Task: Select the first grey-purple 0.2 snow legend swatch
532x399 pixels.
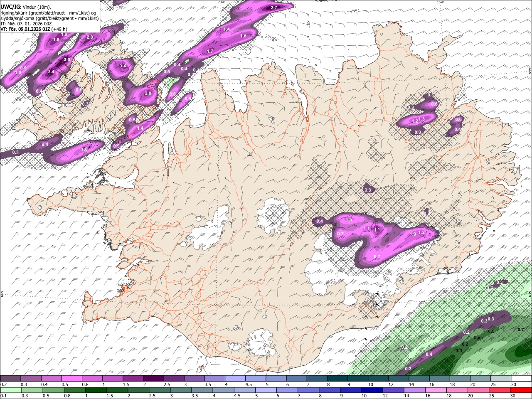Action: (x=10, y=379)
